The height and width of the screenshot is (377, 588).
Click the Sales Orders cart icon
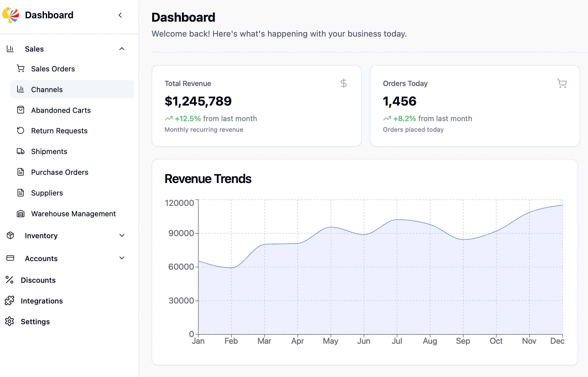click(x=20, y=69)
